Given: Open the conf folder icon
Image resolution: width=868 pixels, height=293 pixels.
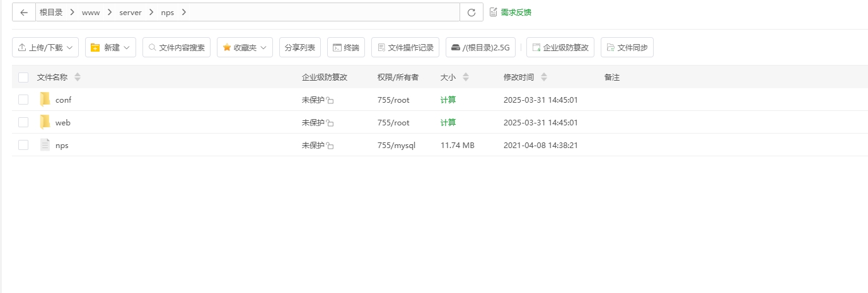Looking at the screenshot, I should tap(45, 100).
